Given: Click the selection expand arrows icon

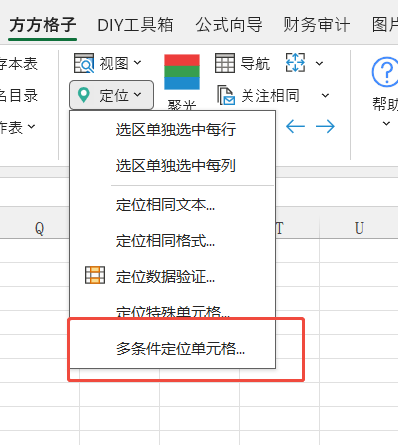Looking at the screenshot, I should (x=295, y=63).
